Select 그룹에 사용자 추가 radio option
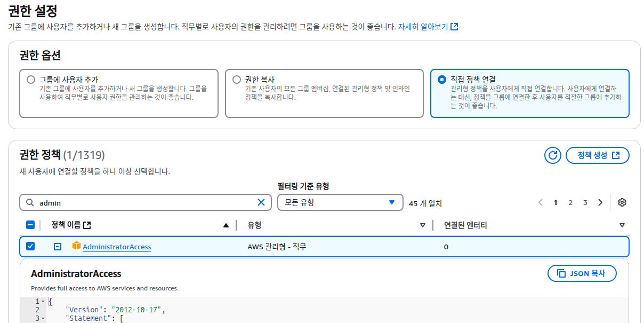Image resolution: width=644 pixels, height=323 pixels. [31, 80]
